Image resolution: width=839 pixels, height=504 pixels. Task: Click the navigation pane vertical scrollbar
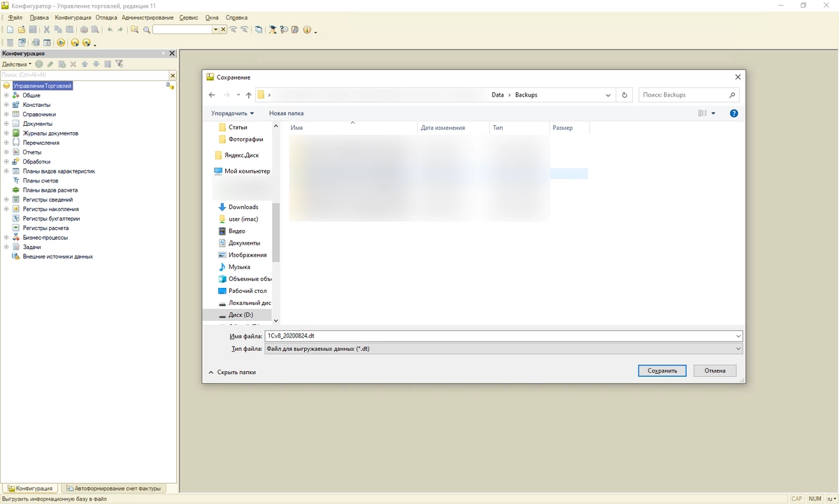pos(275,232)
